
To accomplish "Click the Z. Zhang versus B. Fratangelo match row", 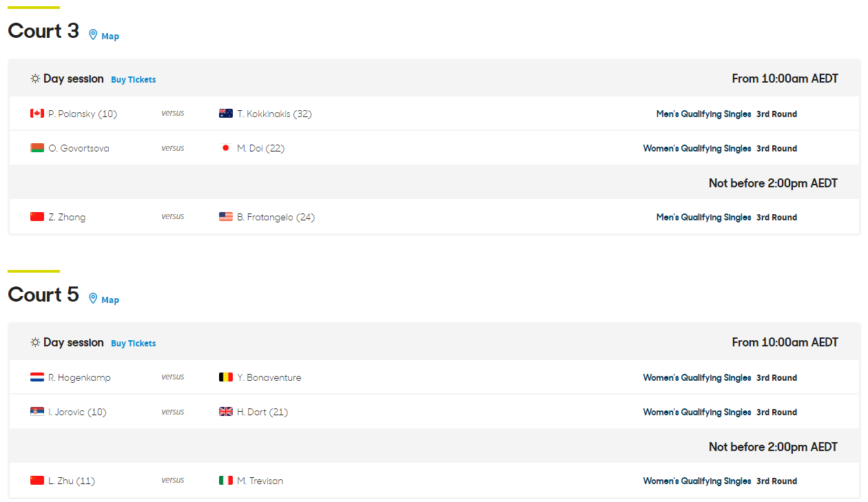I will coord(434,217).
